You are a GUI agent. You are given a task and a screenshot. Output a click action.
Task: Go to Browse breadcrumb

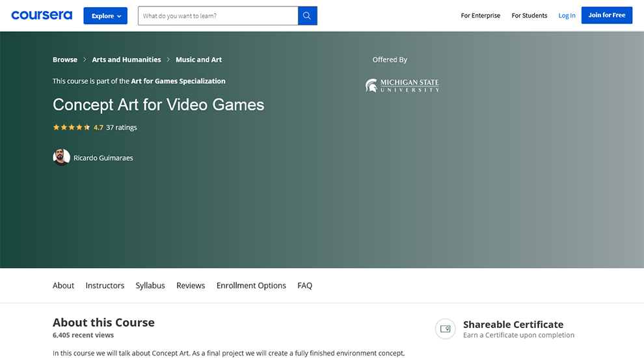tap(65, 60)
